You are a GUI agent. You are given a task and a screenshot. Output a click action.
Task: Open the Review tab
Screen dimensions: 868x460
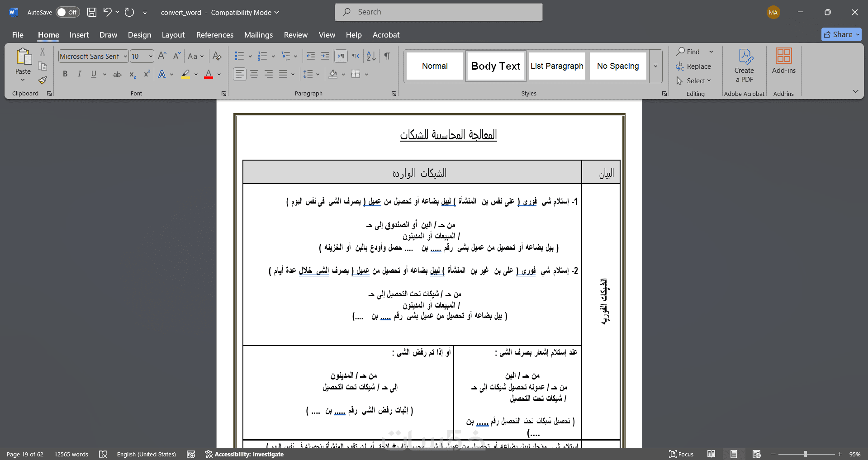(296, 35)
